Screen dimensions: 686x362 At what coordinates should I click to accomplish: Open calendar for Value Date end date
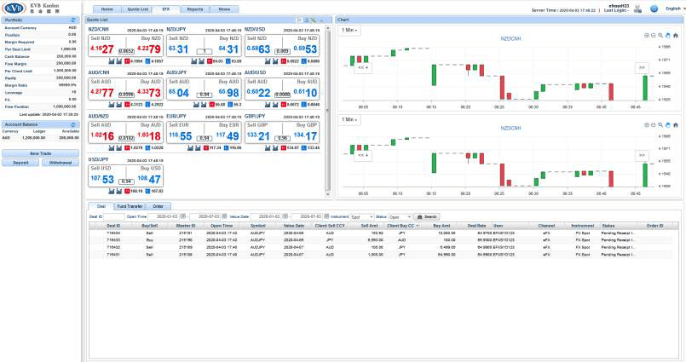tap(326, 217)
